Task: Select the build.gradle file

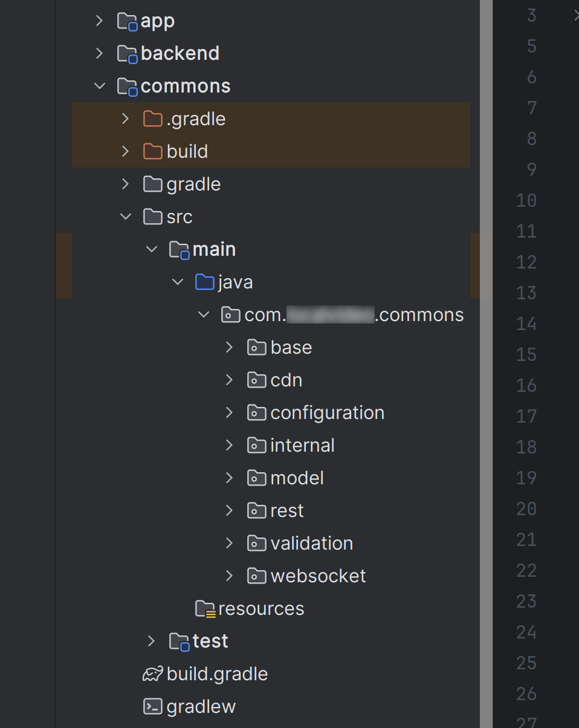Action: (x=217, y=674)
